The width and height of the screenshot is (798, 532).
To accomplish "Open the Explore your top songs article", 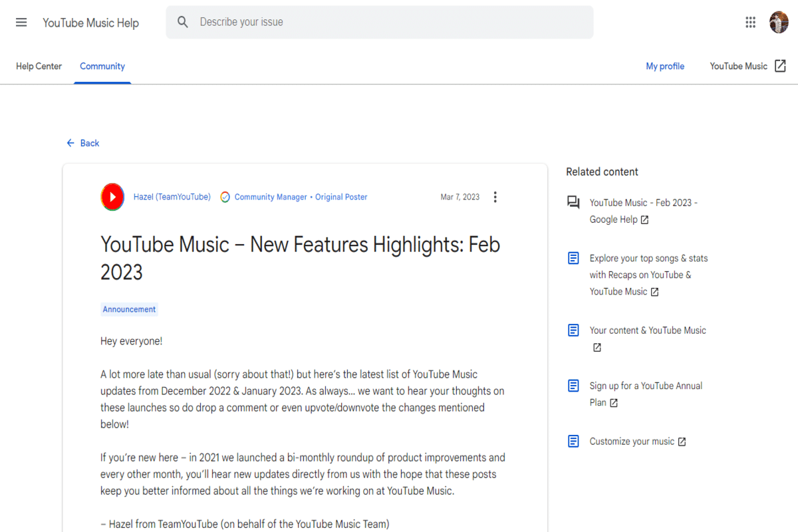I will (x=648, y=258).
